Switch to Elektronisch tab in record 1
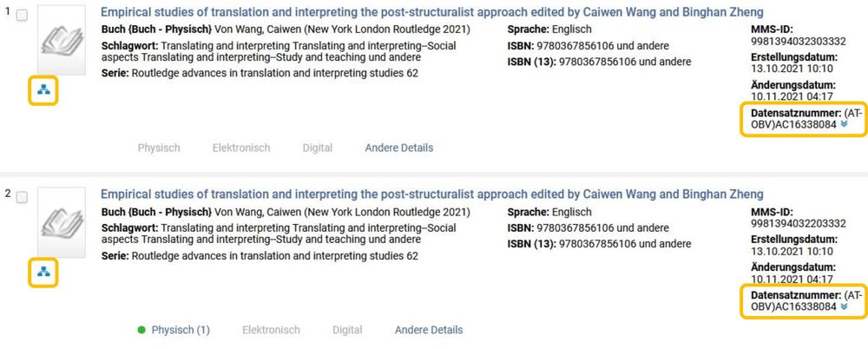The height and width of the screenshot is (349, 868). point(241,148)
